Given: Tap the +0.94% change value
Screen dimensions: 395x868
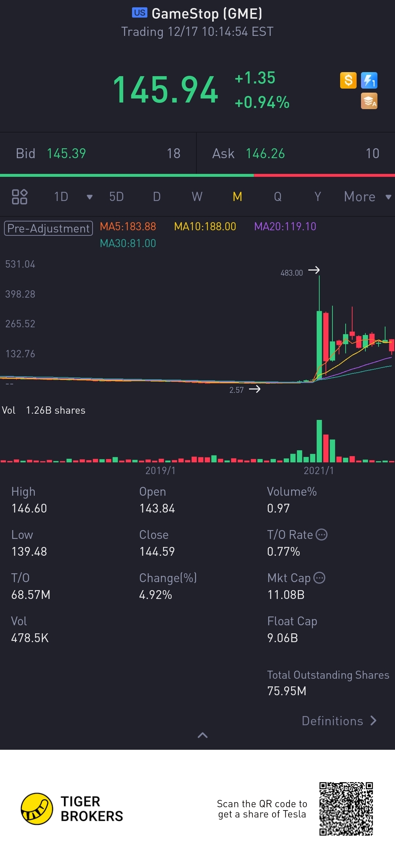Looking at the screenshot, I should [x=262, y=103].
